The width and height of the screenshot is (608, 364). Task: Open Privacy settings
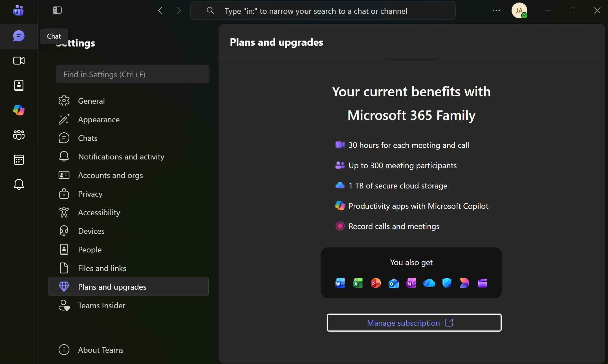pos(128,194)
